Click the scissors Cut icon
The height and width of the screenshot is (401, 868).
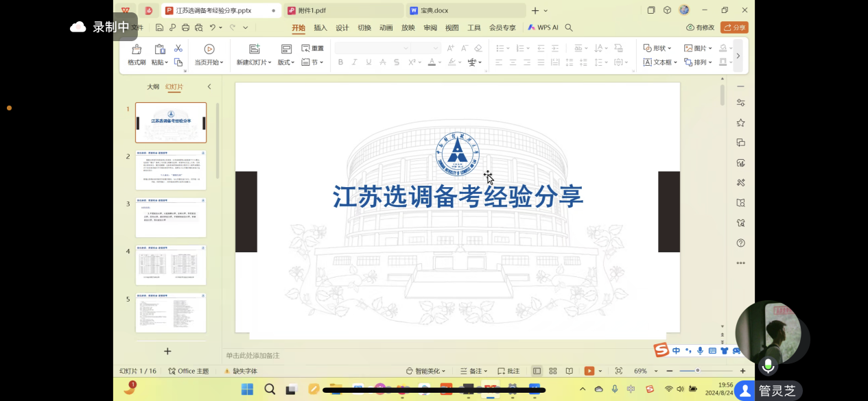pos(178,49)
